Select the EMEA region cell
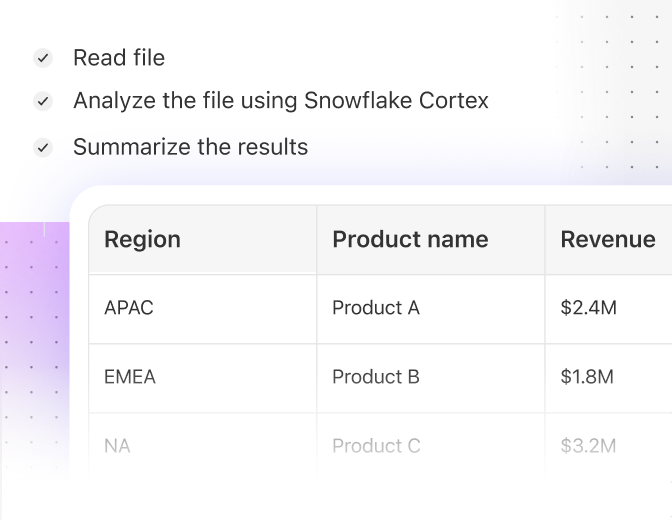Image resolution: width=672 pixels, height=520 pixels. pyautogui.click(x=203, y=377)
